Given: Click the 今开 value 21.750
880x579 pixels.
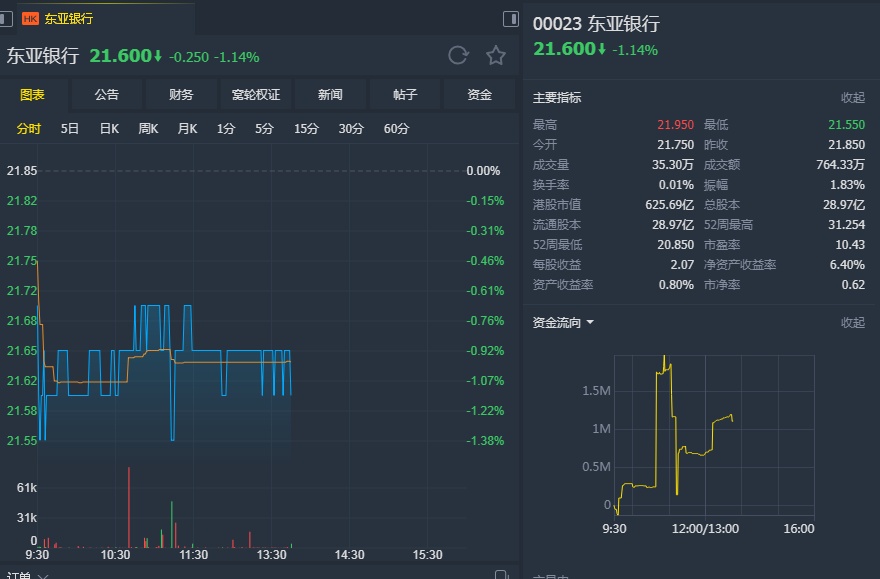Looking at the screenshot, I should point(676,145).
